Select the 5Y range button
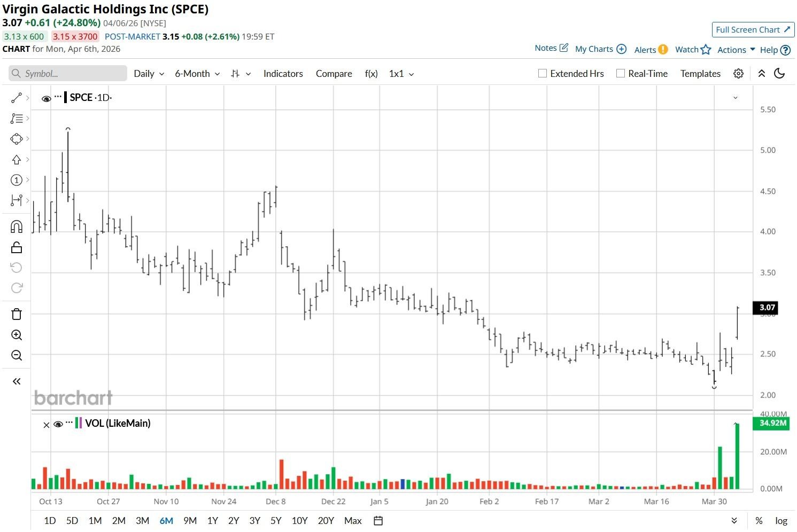This screenshot has height=532, width=797. [x=276, y=521]
